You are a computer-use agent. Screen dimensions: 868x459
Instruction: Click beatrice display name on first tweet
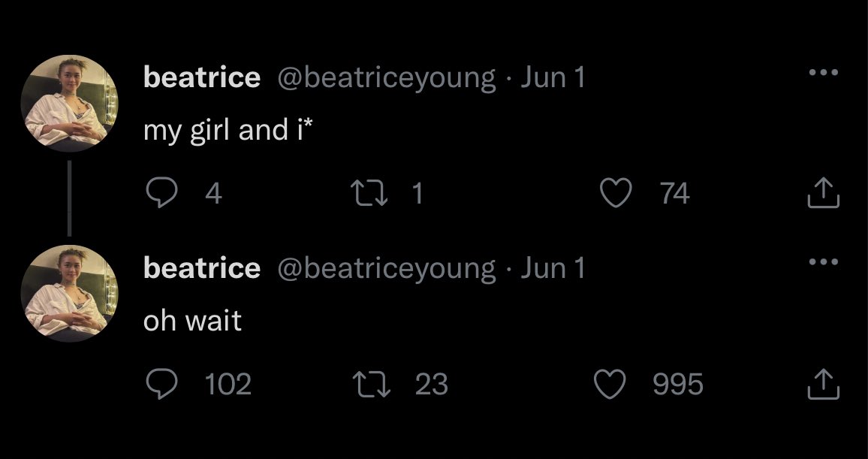201,77
